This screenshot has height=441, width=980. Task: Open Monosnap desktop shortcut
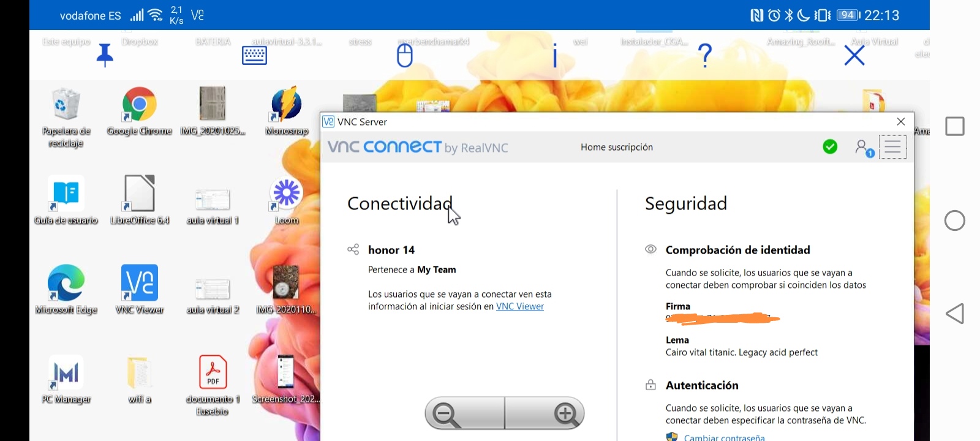tap(287, 111)
